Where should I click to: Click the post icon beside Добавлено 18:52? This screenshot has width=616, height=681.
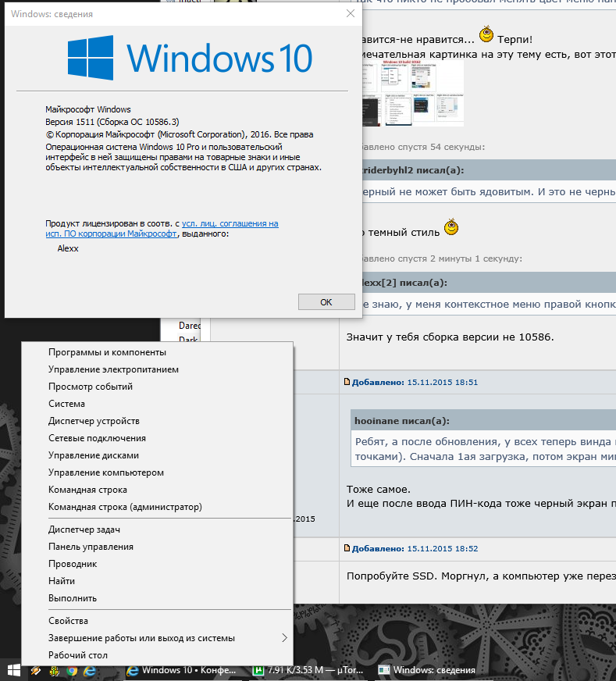(x=347, y=548)
